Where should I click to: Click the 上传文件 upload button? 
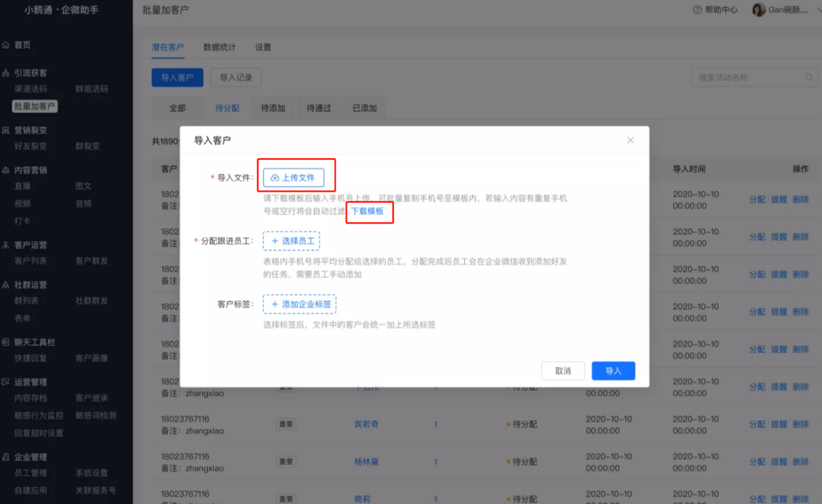293,178
